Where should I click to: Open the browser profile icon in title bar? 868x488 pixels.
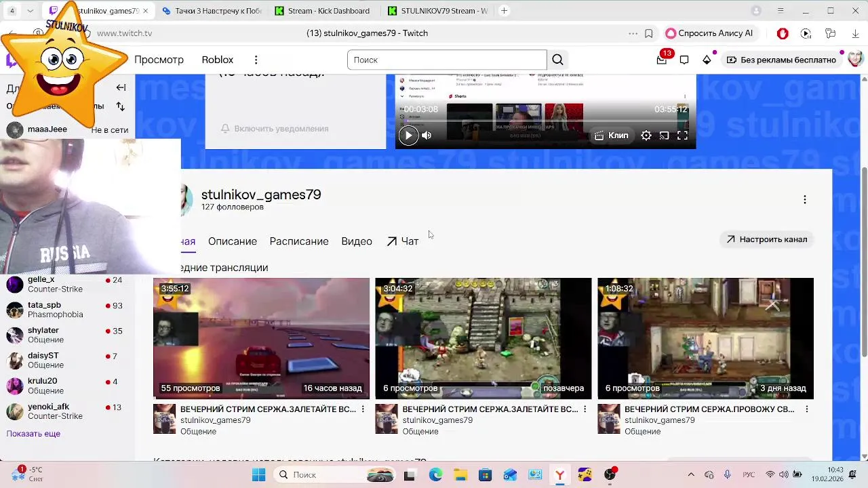point(756,11)
